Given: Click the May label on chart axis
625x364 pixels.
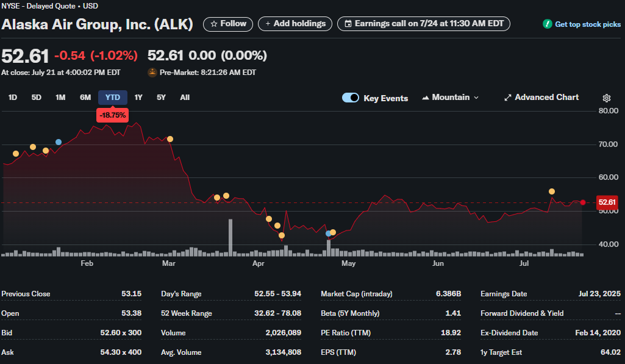Looking at the screenshot, I should pos(348,263).
